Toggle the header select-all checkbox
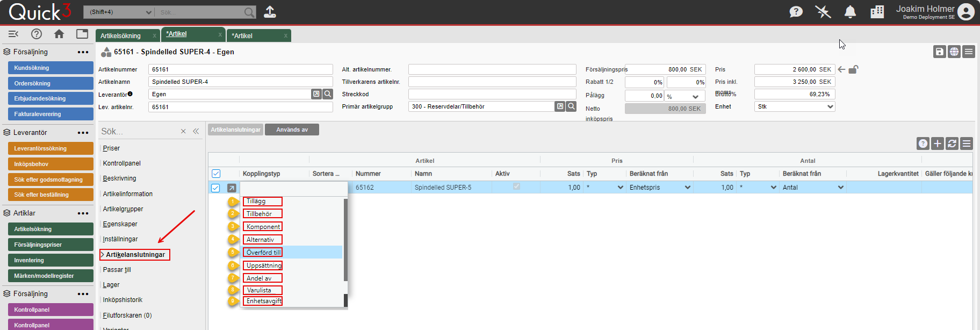The image size is (980, 330). click(216, 174)
